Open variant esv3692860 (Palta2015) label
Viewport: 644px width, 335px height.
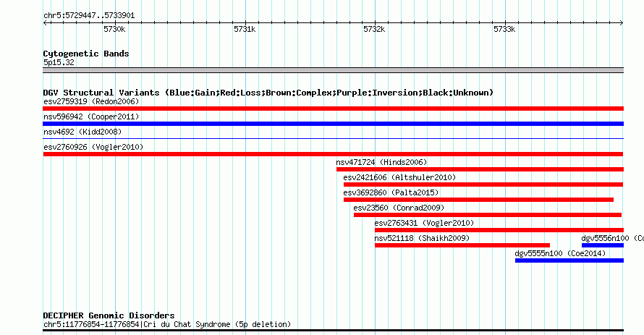(391, 192)
